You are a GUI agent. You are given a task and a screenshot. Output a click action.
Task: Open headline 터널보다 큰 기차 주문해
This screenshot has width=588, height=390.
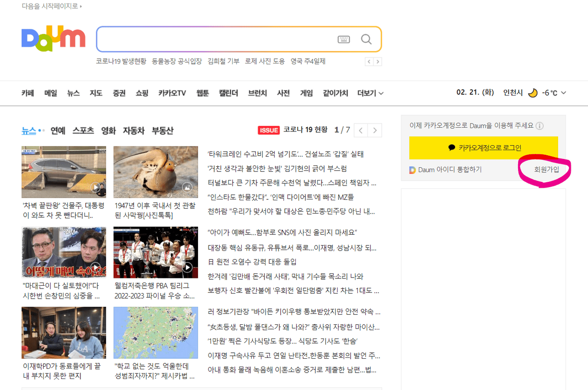pos(292,183)
